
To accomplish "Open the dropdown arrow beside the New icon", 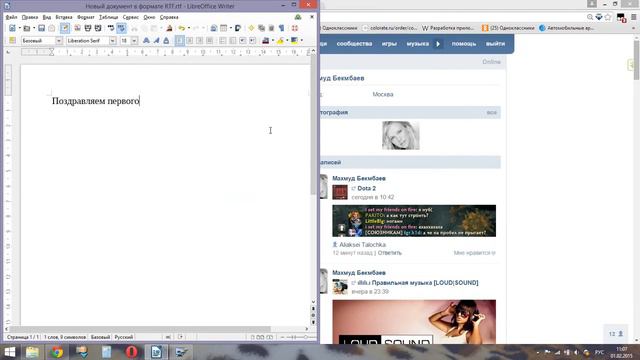I will point(19,28).
